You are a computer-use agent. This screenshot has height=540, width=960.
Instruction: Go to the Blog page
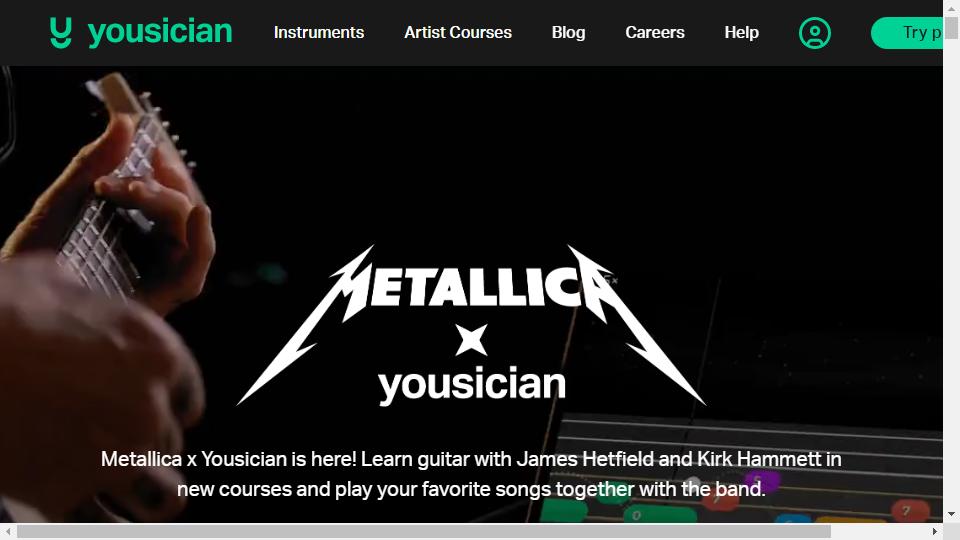coord(568,32)
